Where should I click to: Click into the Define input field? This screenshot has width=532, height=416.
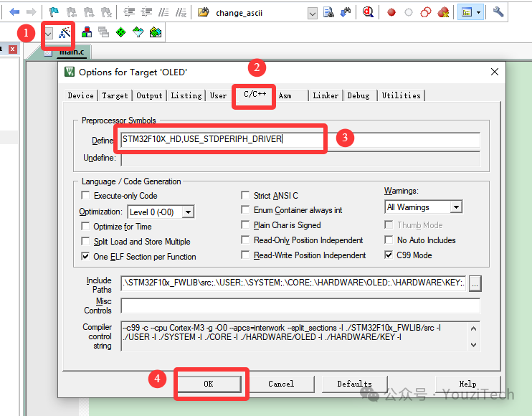300,139
